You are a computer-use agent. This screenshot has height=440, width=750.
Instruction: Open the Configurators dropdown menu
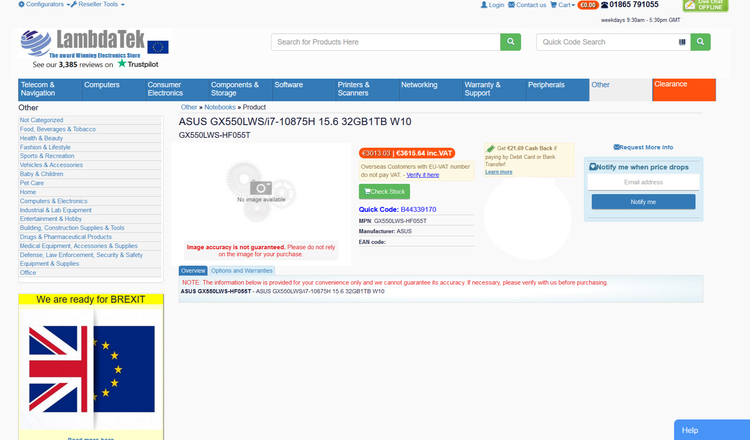tap(44, 4)
